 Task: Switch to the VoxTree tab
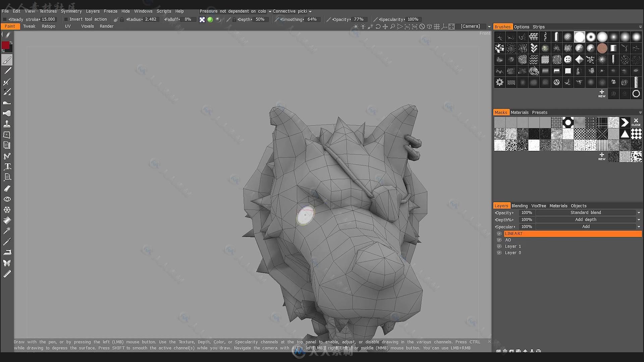[x=538, y=205]
